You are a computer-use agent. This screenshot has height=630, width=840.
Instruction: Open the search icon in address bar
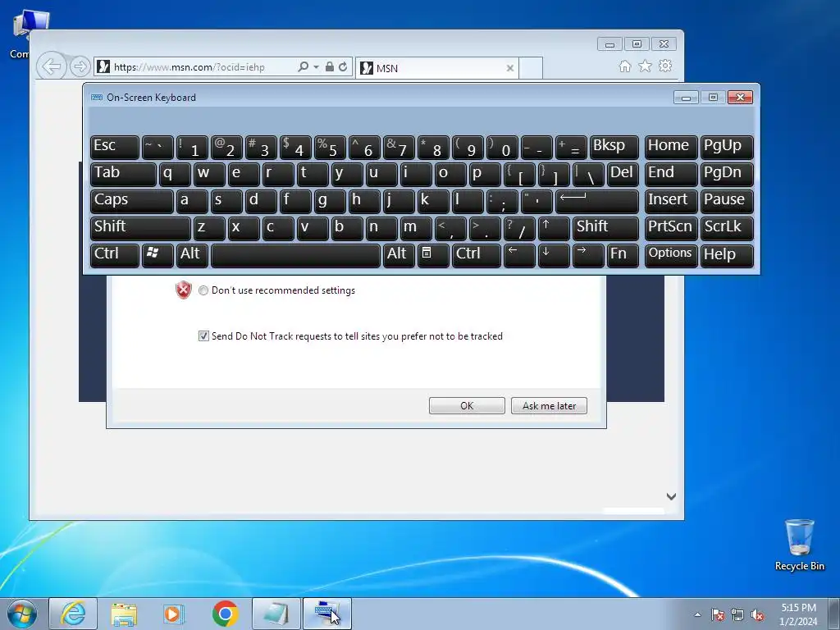pyautogui.click(x=304, y=67)
